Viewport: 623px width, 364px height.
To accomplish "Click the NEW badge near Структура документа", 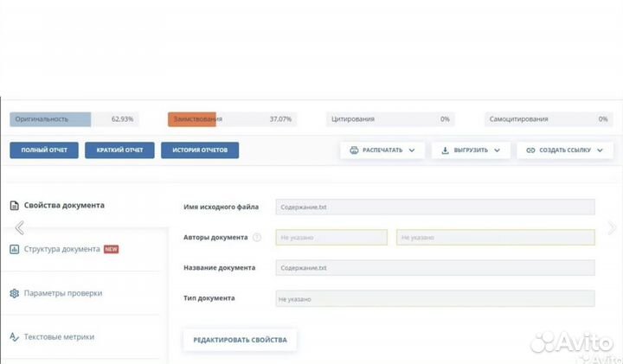I will tap(112, 249).
